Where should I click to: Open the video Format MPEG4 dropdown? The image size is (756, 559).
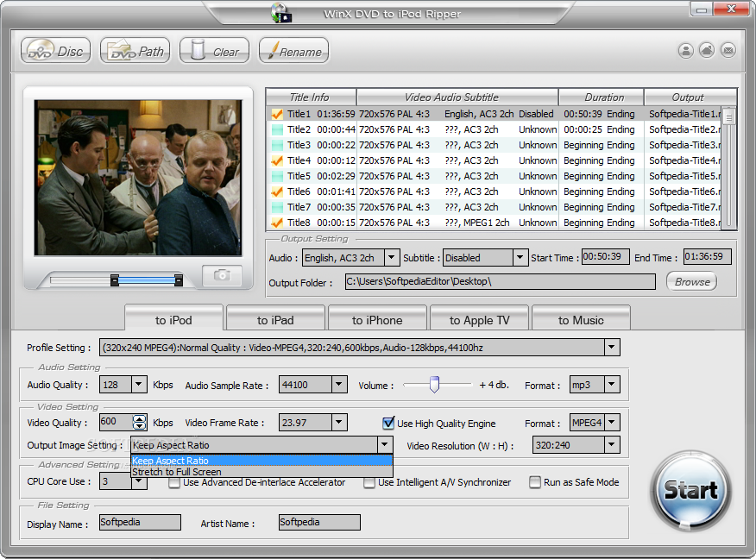tap(612, 423)
